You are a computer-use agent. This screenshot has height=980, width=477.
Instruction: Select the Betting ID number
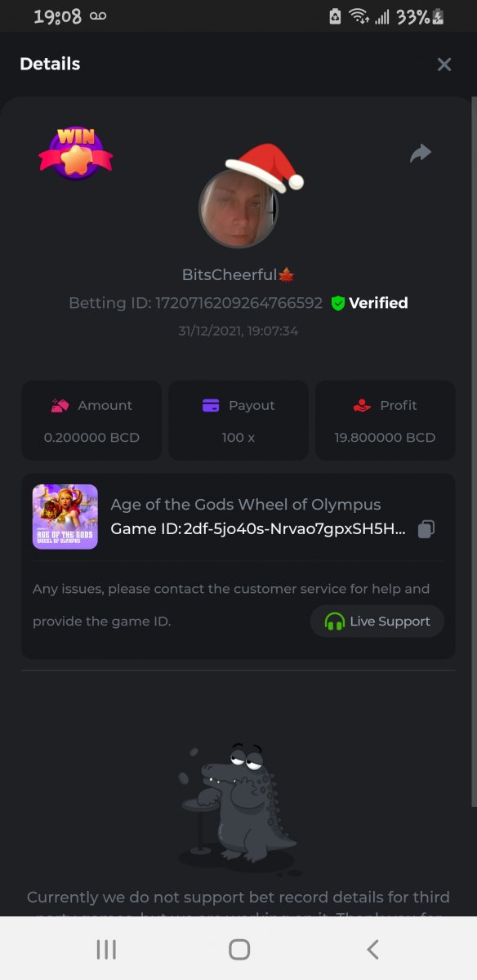click(239, 303)
